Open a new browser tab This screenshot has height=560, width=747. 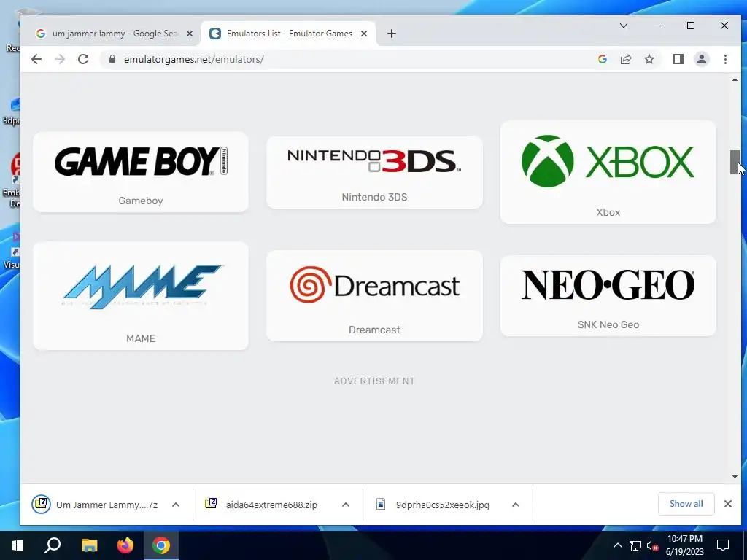pyautogui.click(x=391, y=34)
